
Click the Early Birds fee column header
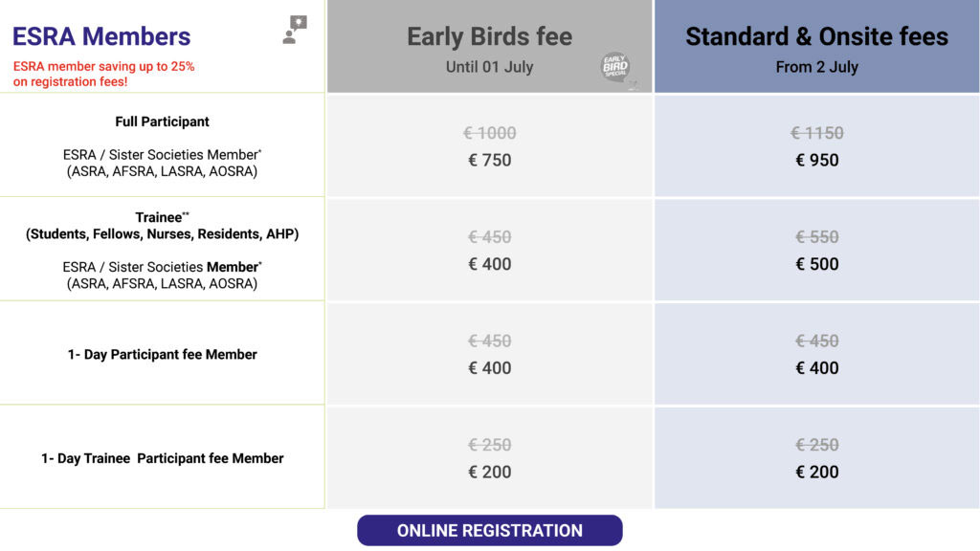tap(489, 37)
